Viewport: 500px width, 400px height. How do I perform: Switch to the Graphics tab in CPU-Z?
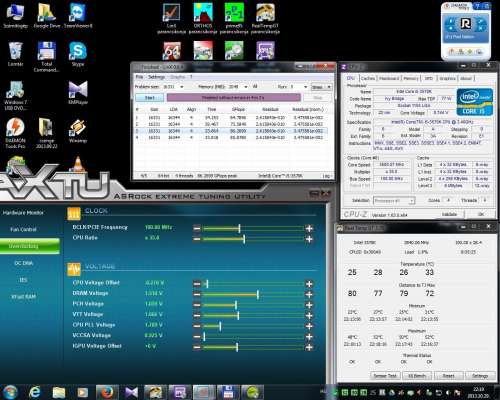[x=447, y=78]
